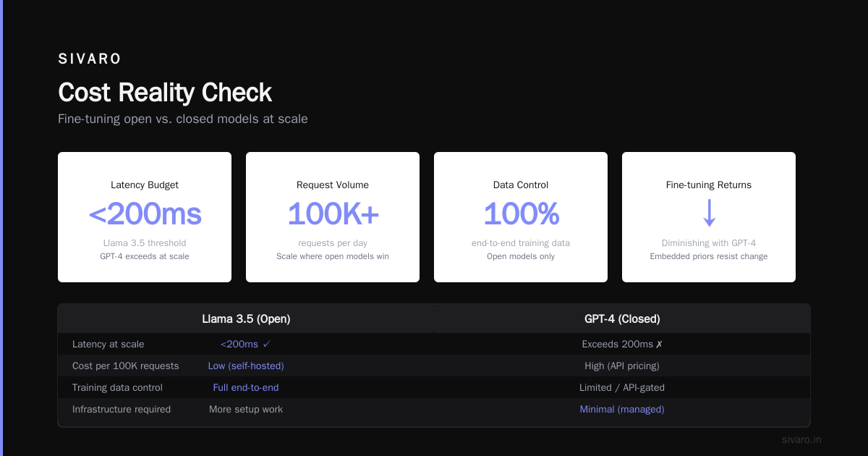Open the Fine-tuning Returns card title

709,185
